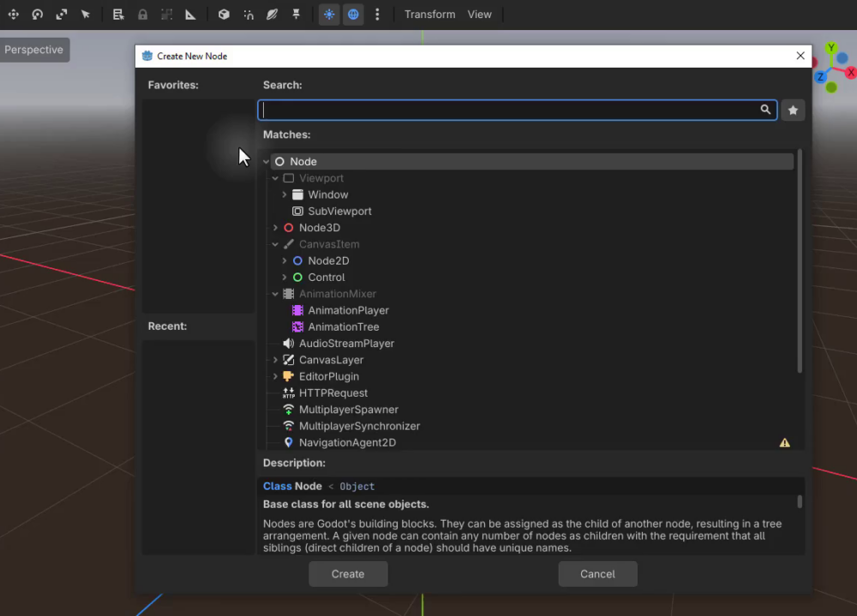Click the SubViewport node icon
The image size is (857, 616).
[x=297, y=211]
